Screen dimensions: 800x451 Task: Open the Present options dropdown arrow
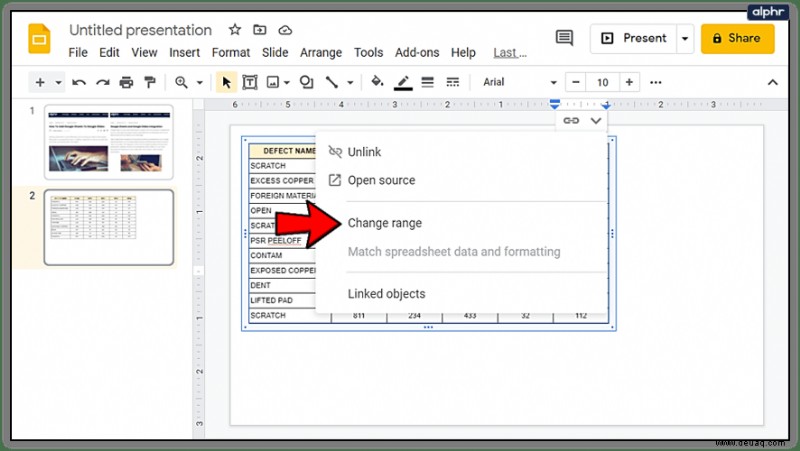[685, 38]
